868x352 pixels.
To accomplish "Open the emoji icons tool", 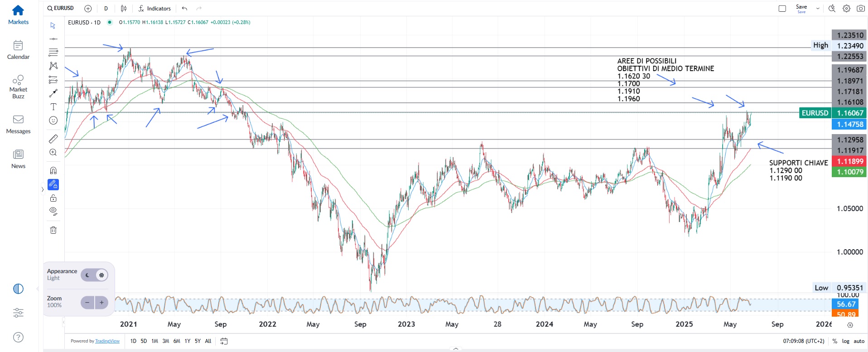I will (53, 121).
